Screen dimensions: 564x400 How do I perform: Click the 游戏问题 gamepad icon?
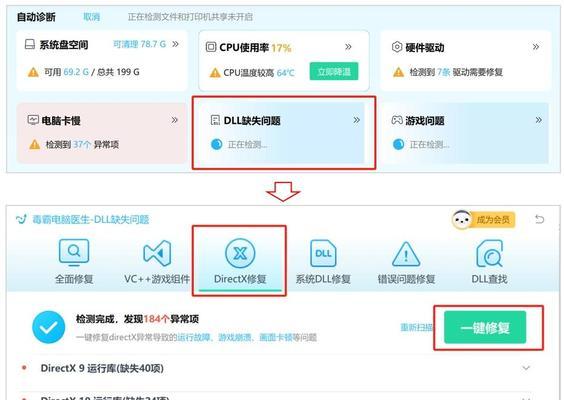coord(397,120)
